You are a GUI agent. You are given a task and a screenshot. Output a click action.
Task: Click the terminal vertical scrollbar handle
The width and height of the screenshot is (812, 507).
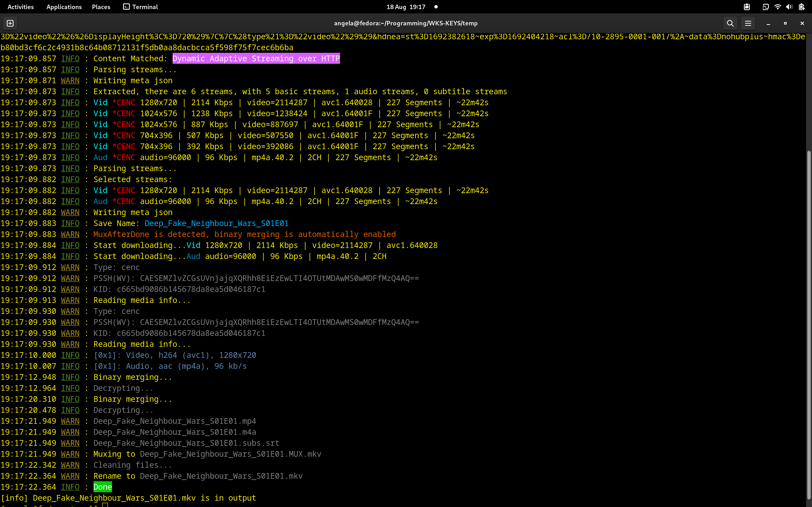tap(809, 325)
